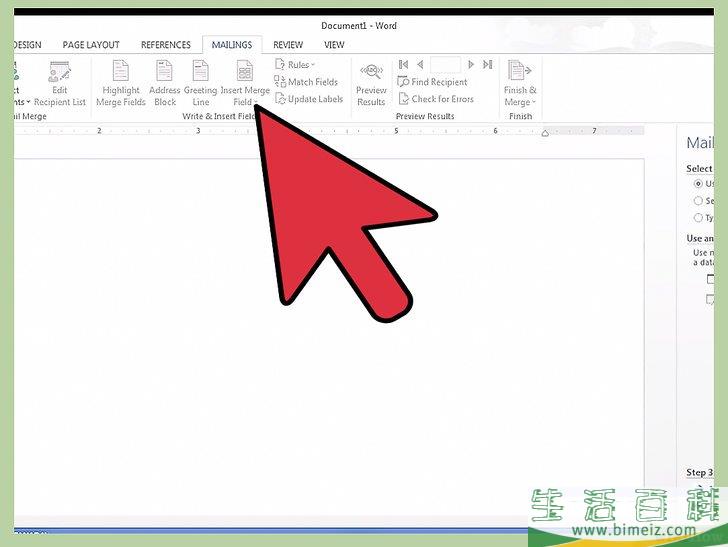This screenshot has width=728, height=547.
Task: Select the Mailings tab
Action: coord(232,45)
